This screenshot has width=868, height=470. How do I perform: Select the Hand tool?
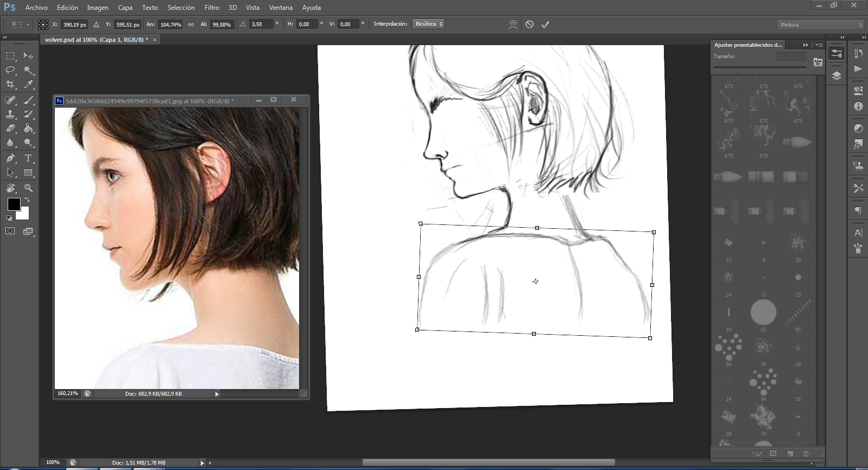[10, 188]
